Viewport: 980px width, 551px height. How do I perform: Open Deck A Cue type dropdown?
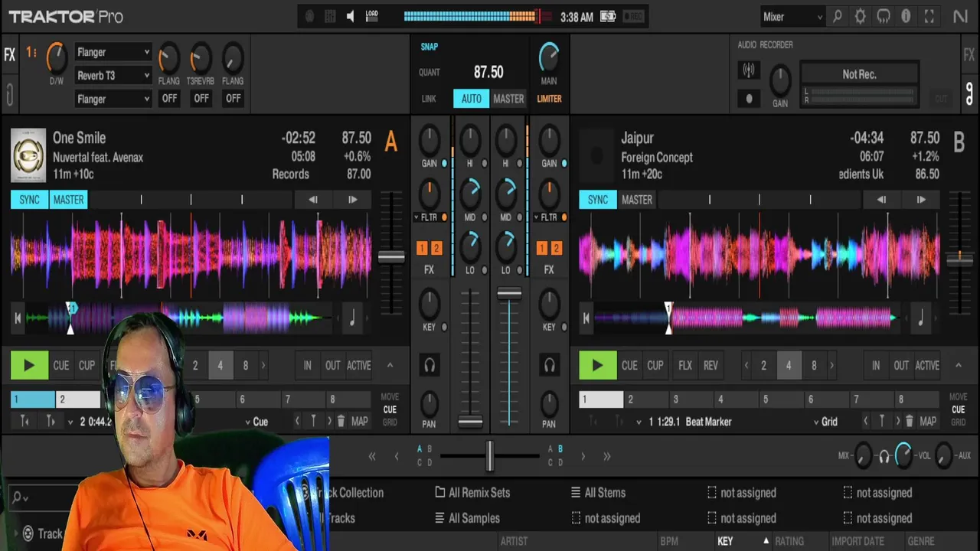256,422
